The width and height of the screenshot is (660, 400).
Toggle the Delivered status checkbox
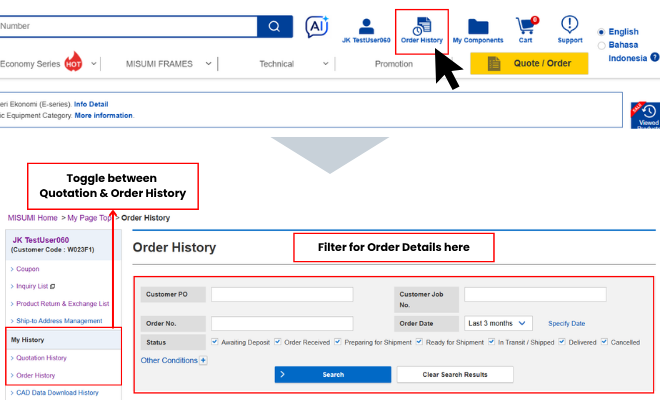point(562,341)
